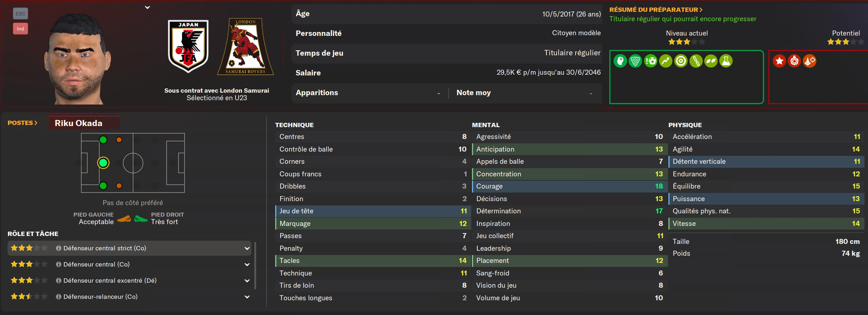Expand the Défenseur central strict (Co) role

(247, 248)
